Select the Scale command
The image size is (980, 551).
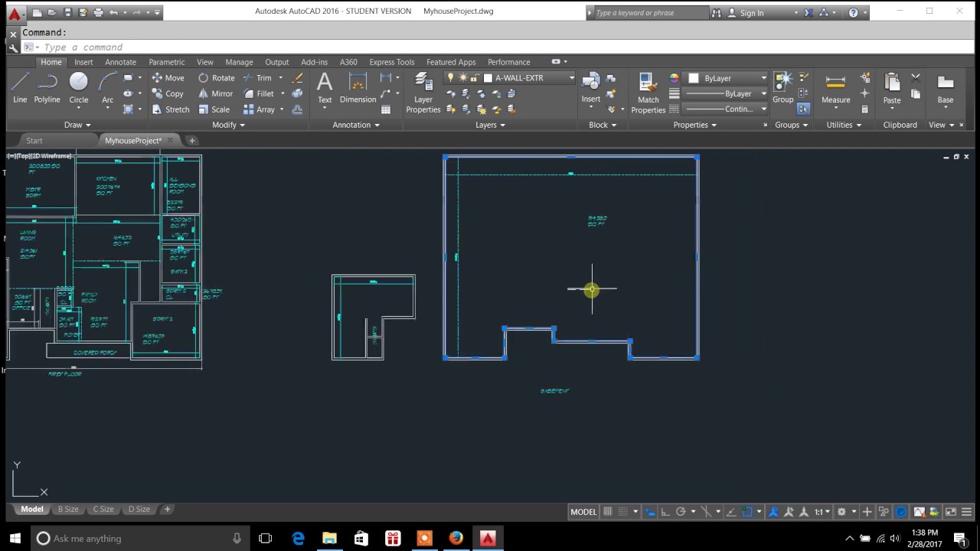[214, 109]
